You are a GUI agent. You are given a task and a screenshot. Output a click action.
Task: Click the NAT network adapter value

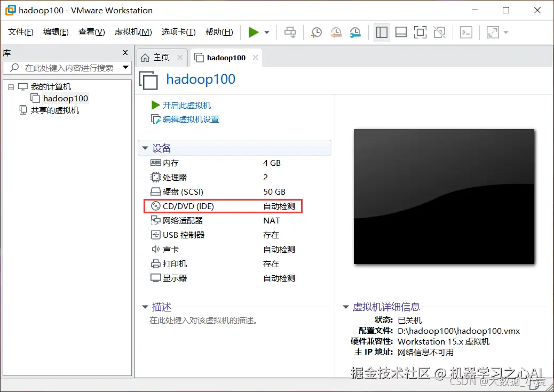271,221
